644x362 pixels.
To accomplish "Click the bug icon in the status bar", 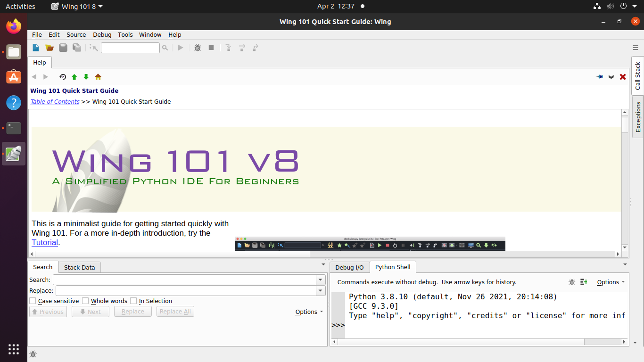I will tap(33, 354).
